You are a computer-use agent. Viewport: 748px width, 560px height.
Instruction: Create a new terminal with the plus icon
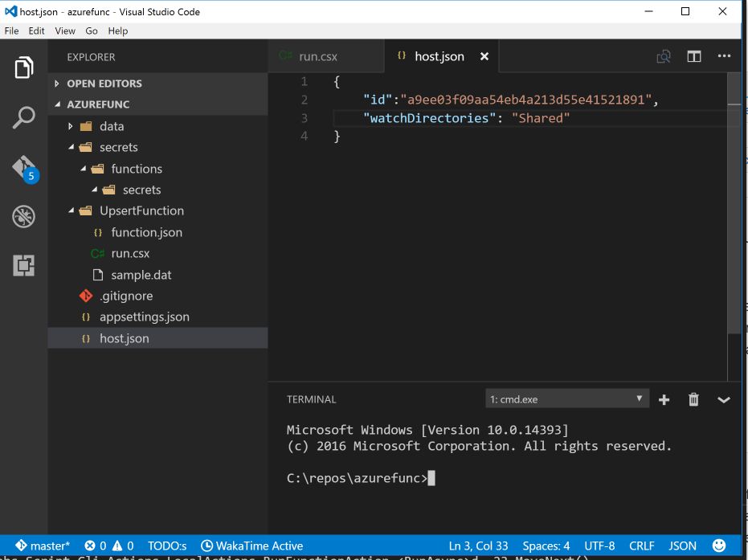coord(664,399)
